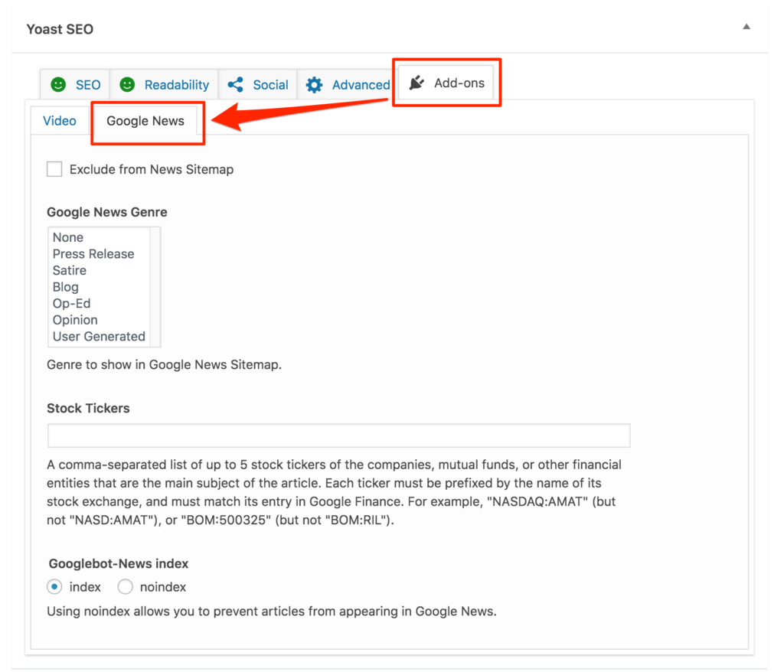Select None in Google News Genre list

tap(99, 237)
